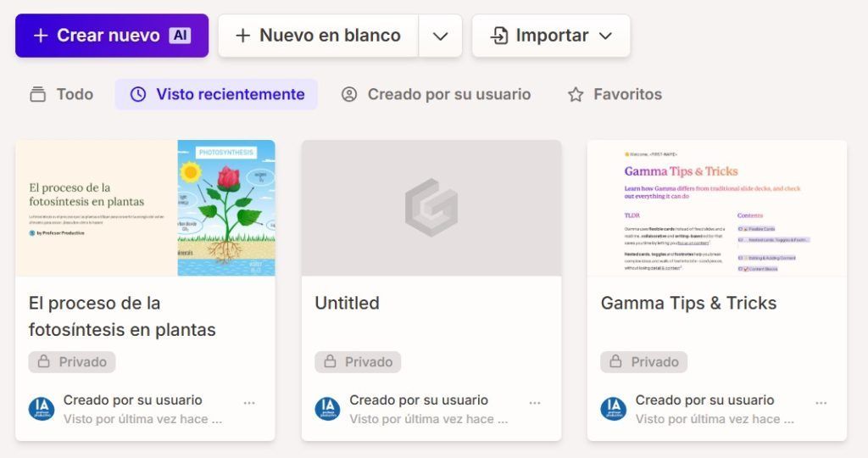Screen dimensions: 868x458
Task: Click Visto por última vez text on Untitled card
Action: point(428,419)
